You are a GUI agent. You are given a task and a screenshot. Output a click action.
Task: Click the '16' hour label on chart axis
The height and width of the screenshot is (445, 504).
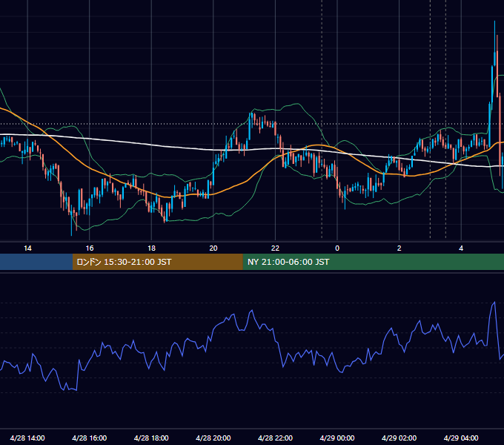[90, 248]
